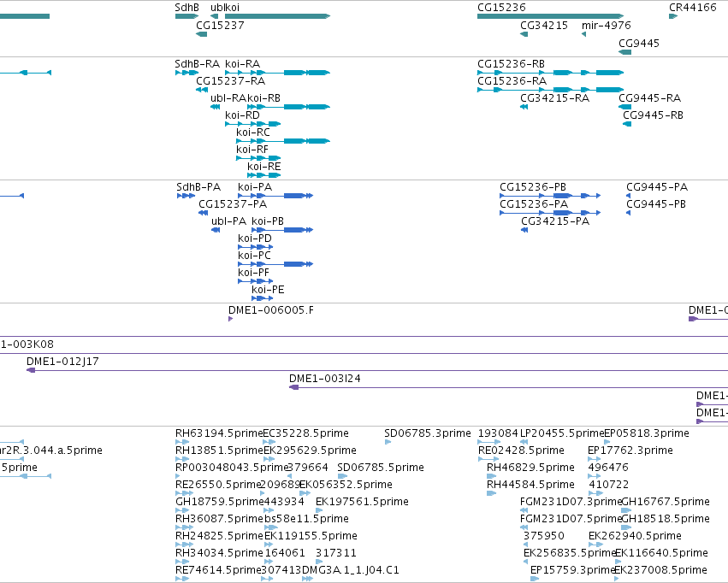Select transcript SdhB-RA
The height and width of the screenshot is (583, 728).
point(198,64)
